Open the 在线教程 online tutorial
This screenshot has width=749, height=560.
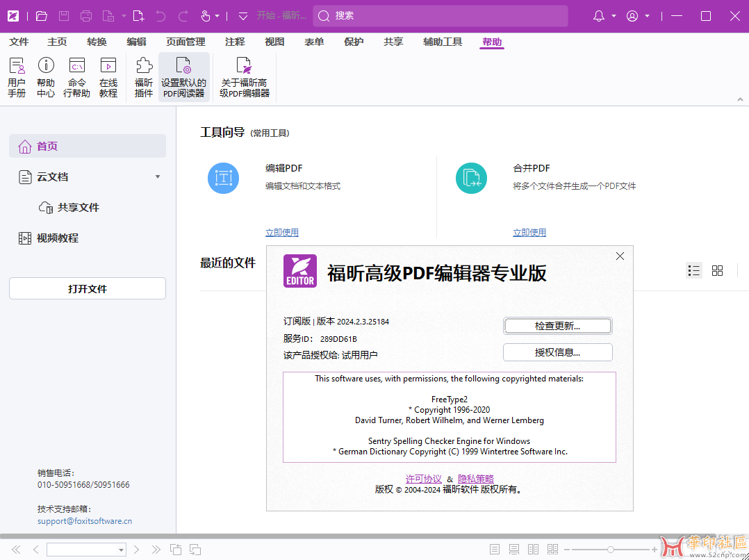(x=108, y=77)
